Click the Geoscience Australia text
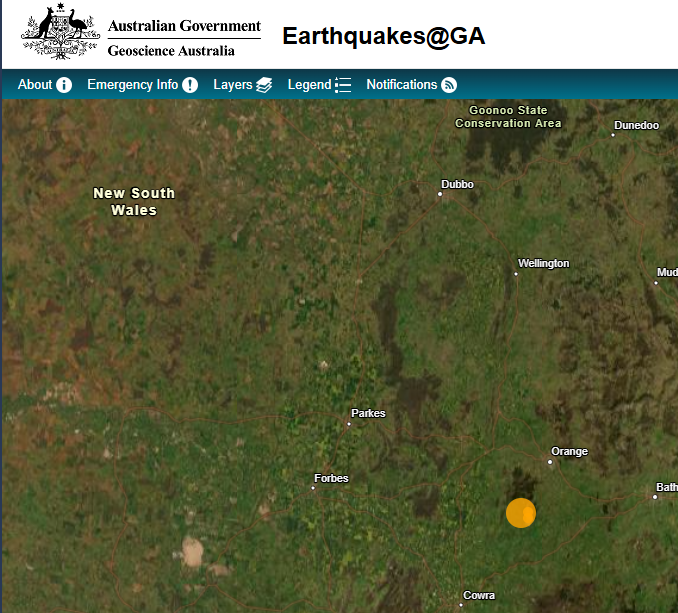The width and height of the screenshot is (678, 613). (171, 51)
